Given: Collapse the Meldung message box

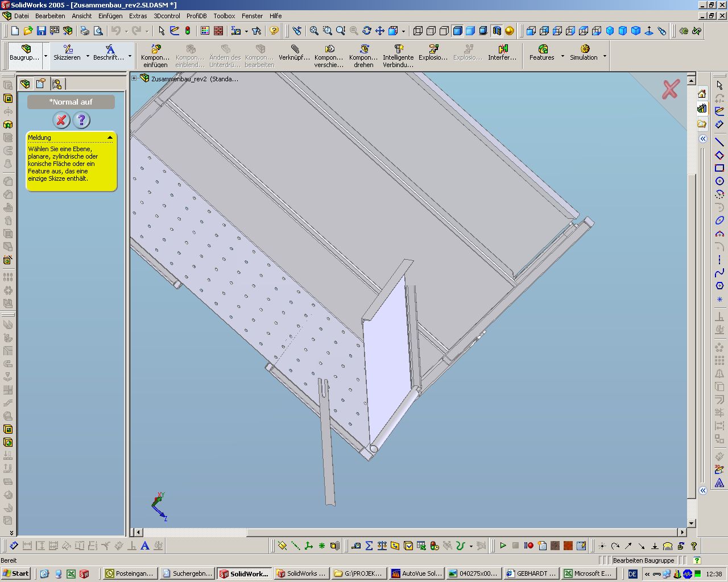Looking at the screenshot, I should [x=110, y=138].
